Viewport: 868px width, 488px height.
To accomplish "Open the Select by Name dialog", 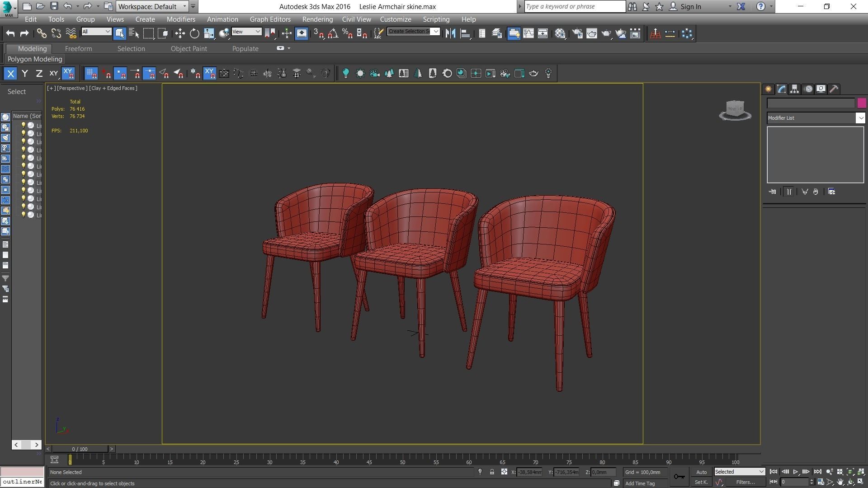I will click(x=134, y=33).
